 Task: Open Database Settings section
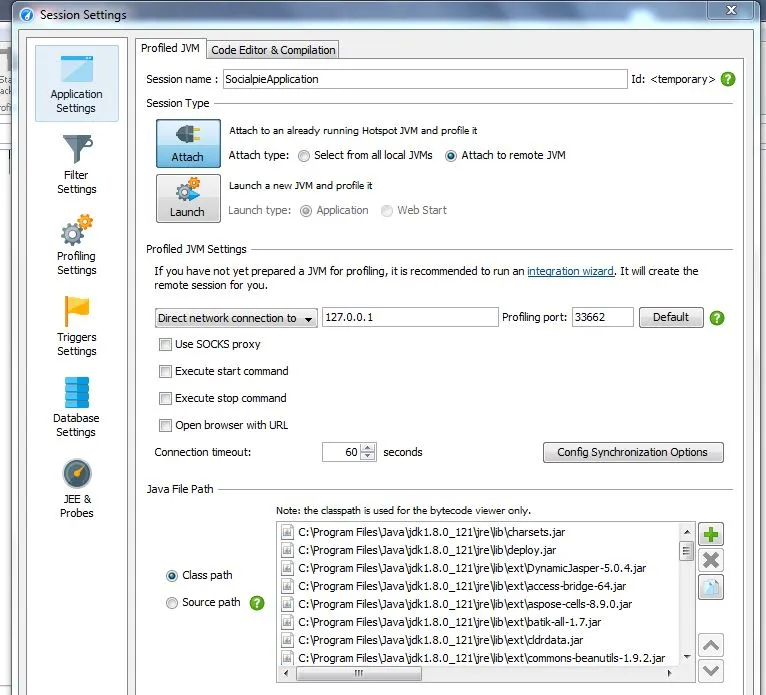tap(76, 407)
